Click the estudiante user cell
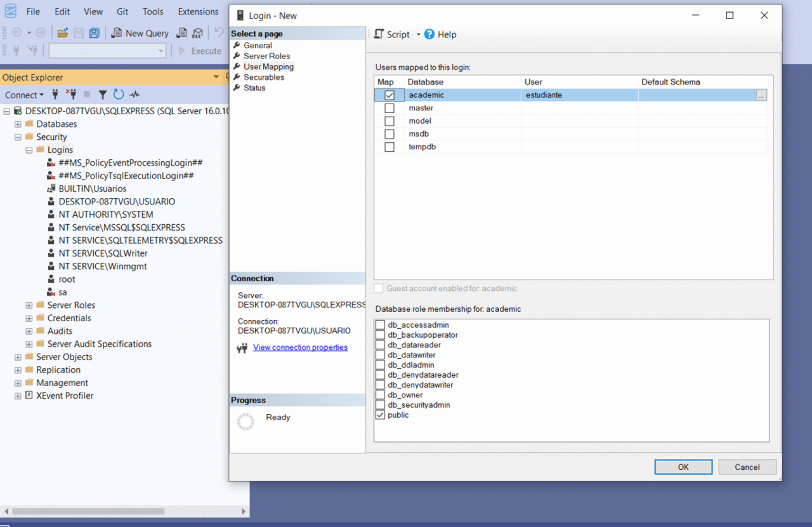 coord(579,95)
